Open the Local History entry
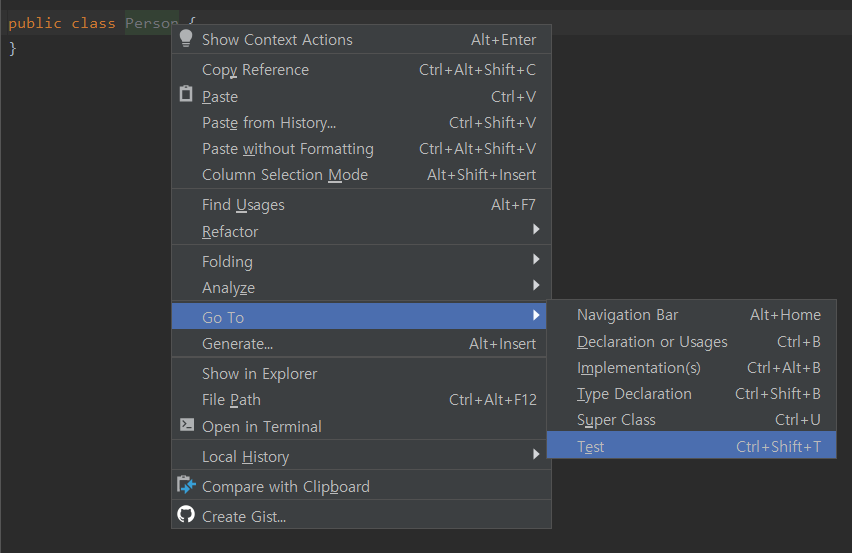852x553 pixels. 359,456
